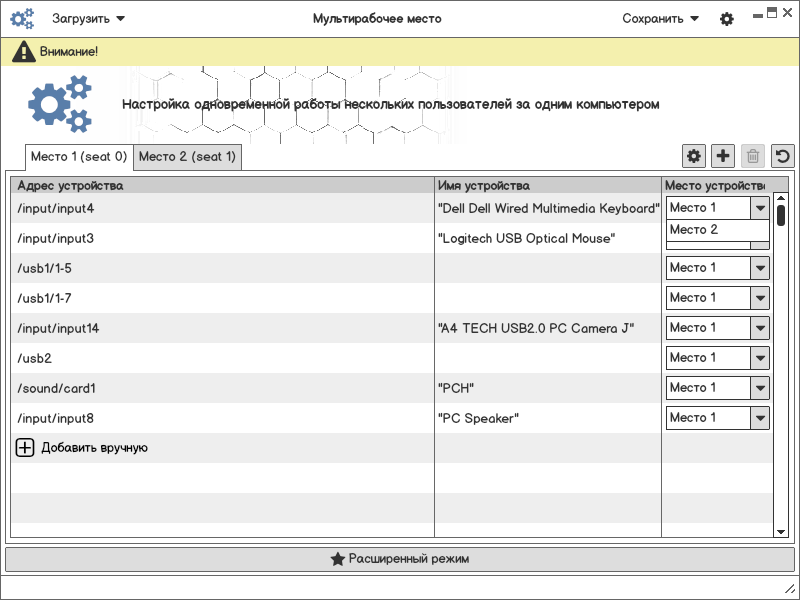
Task: Switch to the Место 1 (seat 0) tab
Action: tap(79, 157)
